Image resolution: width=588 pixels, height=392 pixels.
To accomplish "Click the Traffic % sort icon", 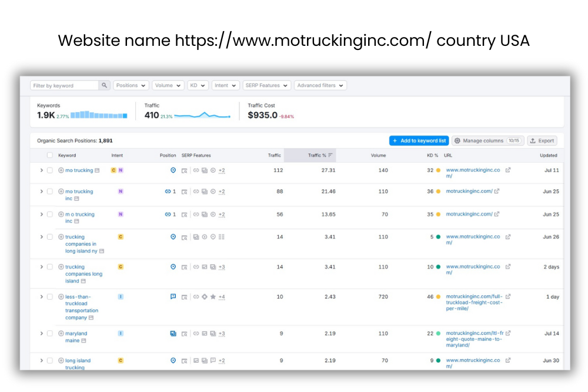I will [x=330, y=156].
